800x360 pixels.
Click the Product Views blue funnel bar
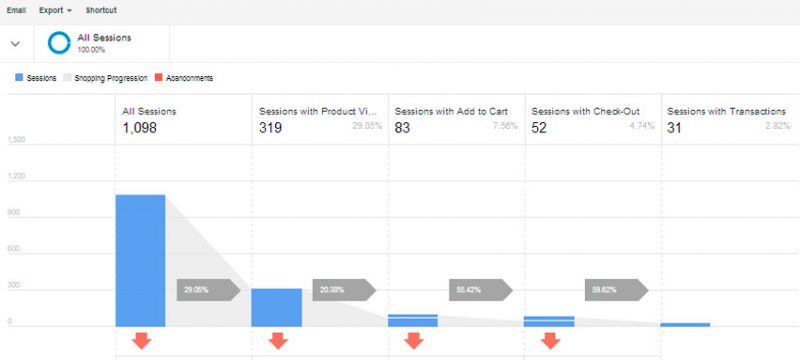(x=277, y=307)
